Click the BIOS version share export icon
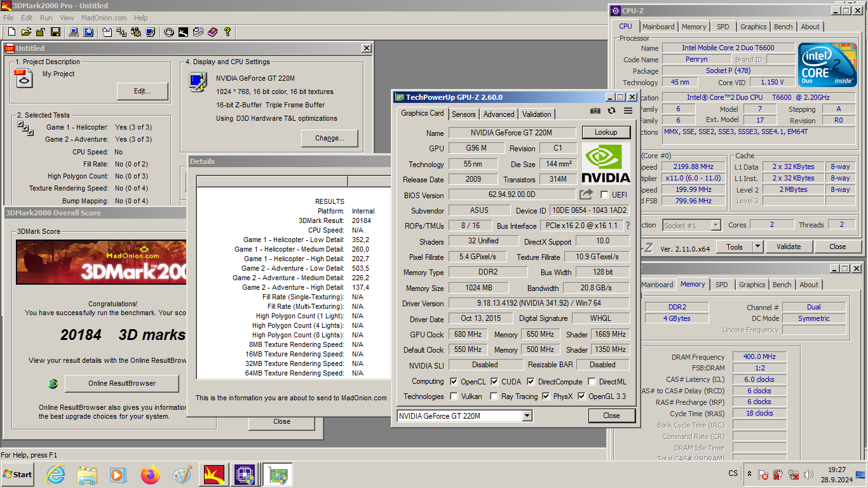Image resolution: width=868 pixels, height=488 pixels. coord(586,194)
